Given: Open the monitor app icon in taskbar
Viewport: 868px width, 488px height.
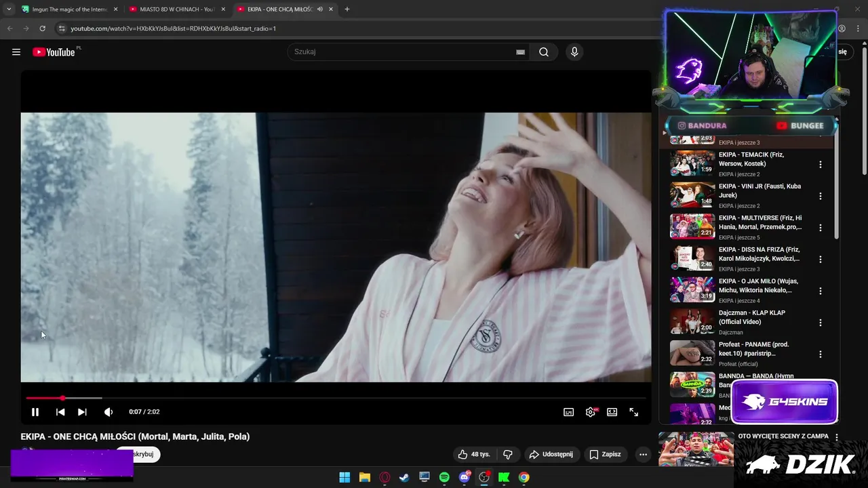Looking at the screenshot, I should [425, 477].
